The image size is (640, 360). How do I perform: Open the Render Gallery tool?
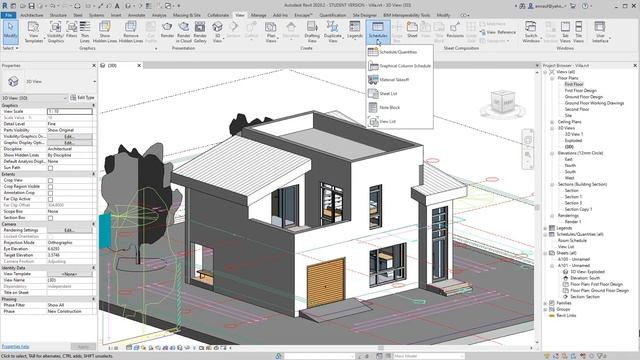pos(200,32)
